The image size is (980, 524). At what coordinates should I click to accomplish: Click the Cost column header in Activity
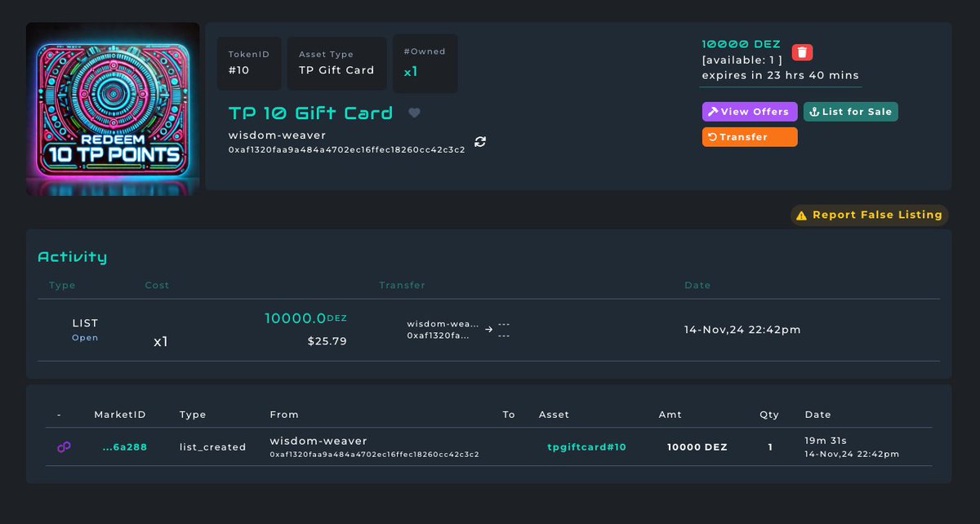coord(157,285)
